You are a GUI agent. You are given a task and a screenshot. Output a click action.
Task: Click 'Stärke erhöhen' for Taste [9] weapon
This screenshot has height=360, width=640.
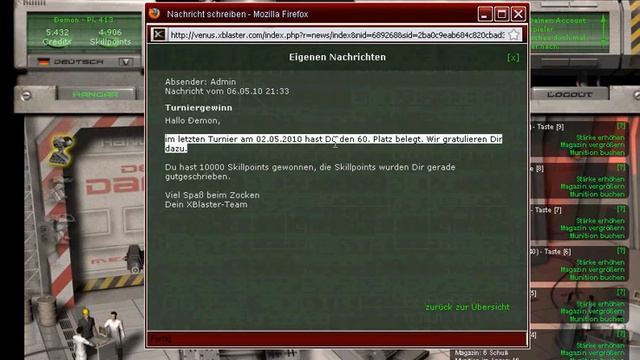(600, 138)
